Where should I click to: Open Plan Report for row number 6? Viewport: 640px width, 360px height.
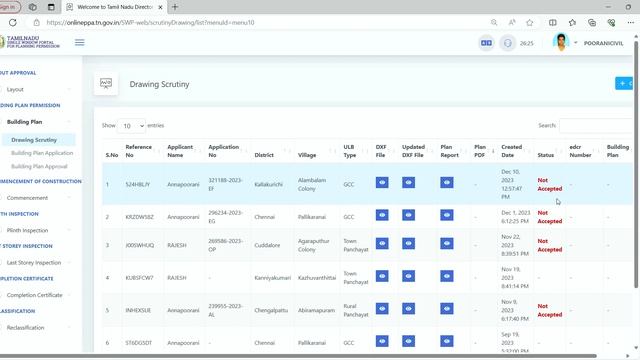(x=447, y=341)
